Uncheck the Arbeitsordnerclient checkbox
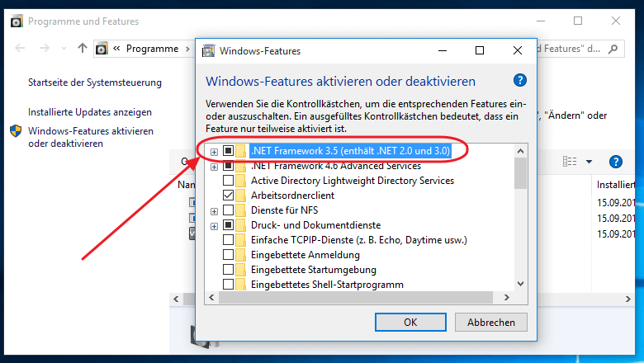Screen dimensions: 644x363 229,196
